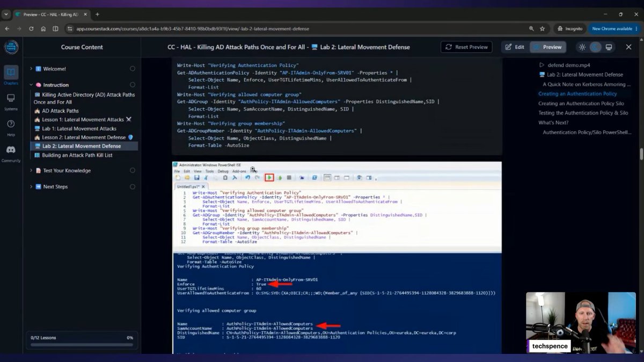This screenshot has height=362, width=644.
Task: Toggle completion circle for Test Your Knowledge
Action: click(133, 171)
